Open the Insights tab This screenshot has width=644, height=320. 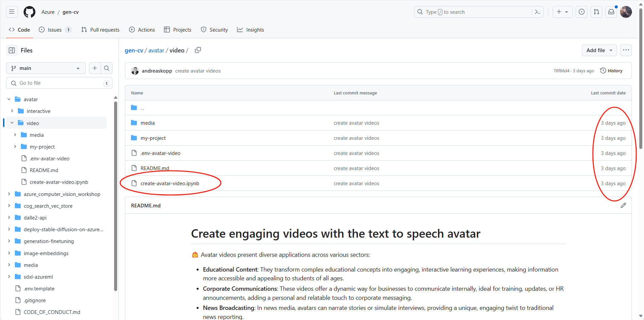coord(250,30)
